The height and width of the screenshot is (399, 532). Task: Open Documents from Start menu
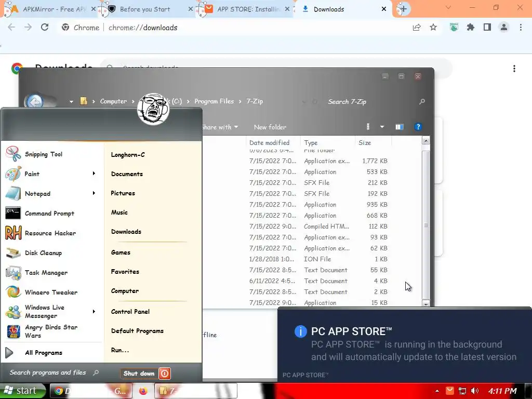(127, 174)
